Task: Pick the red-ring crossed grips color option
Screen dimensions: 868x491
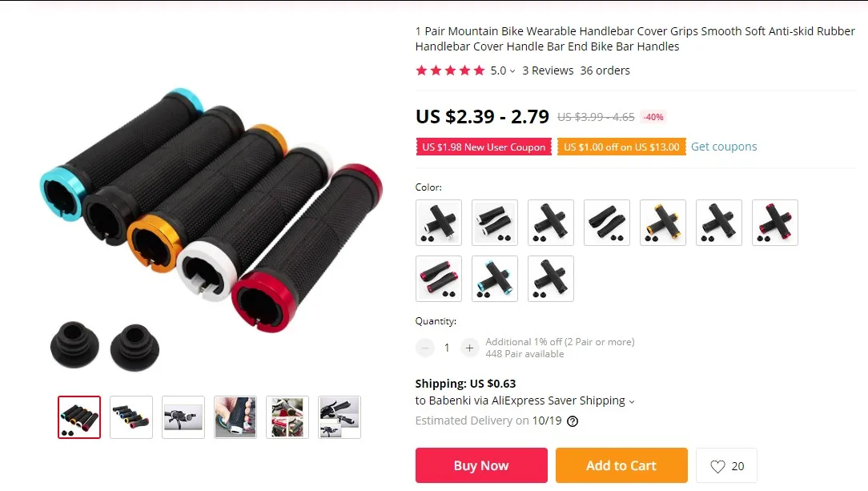Action: click(x=775, y=223)
